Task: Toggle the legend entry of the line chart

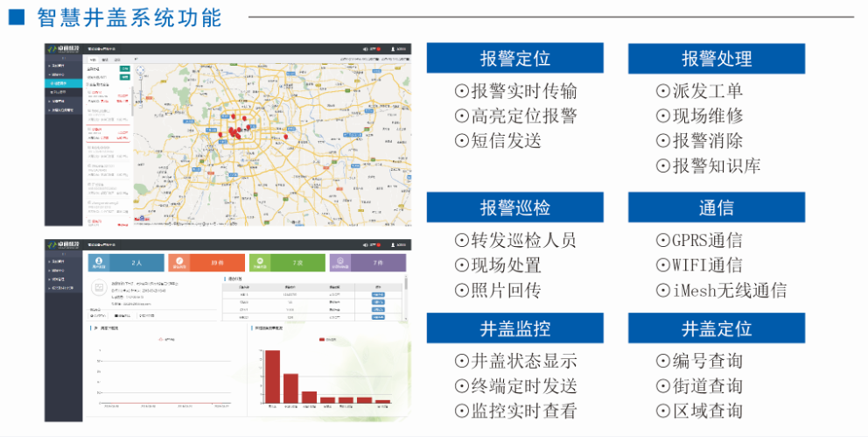Action: tap(160, 339)
